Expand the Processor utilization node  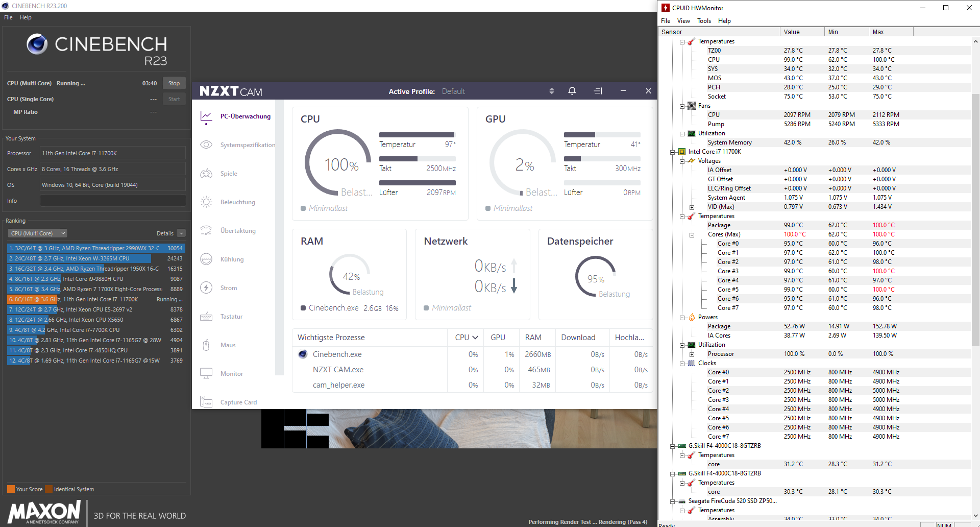pos(692,354)
